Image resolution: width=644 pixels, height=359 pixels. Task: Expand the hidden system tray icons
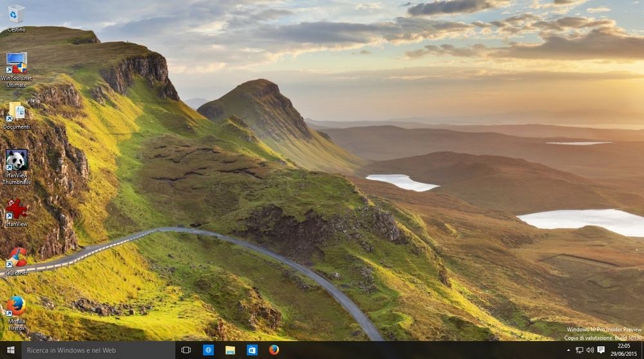(568, 350)
